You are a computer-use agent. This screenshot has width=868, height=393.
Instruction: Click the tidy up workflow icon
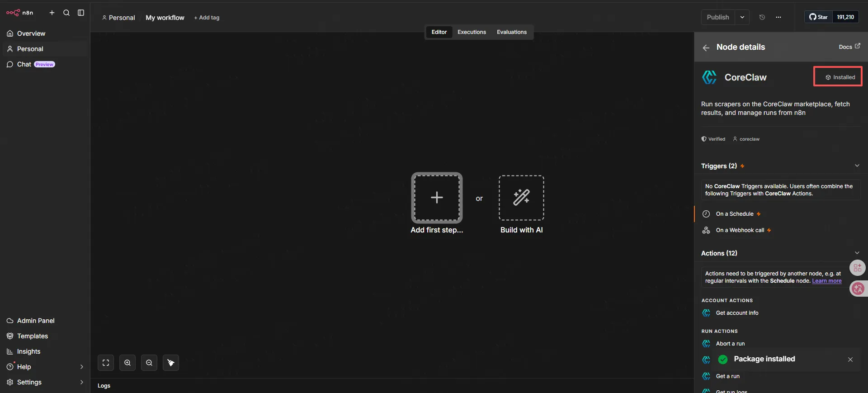pos(171,363)
